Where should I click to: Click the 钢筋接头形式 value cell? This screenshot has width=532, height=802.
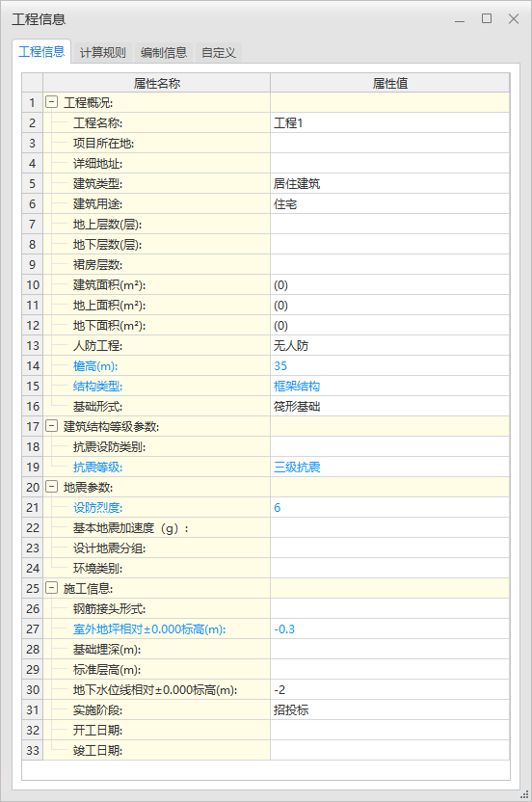tap(389, 608)
